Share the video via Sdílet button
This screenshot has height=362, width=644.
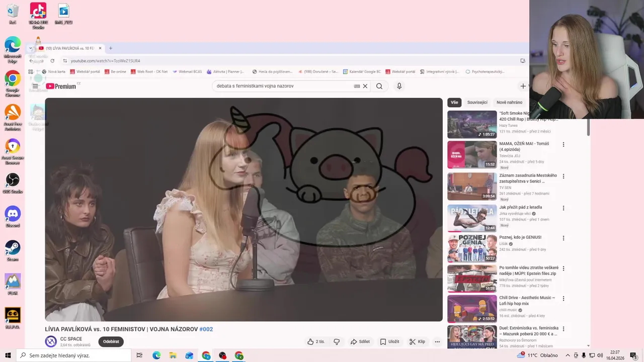point(360,341)
